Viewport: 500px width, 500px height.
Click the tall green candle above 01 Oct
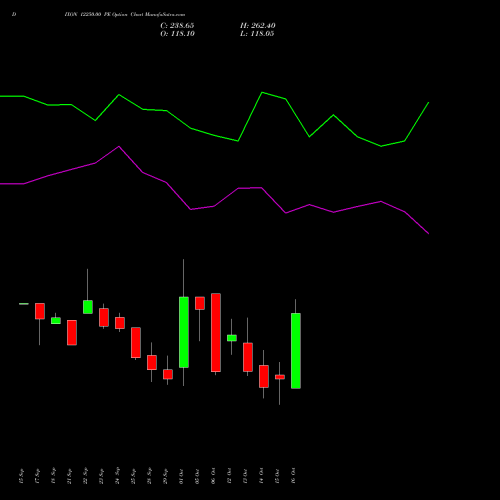pyautogui.click(x=184, y=332)
